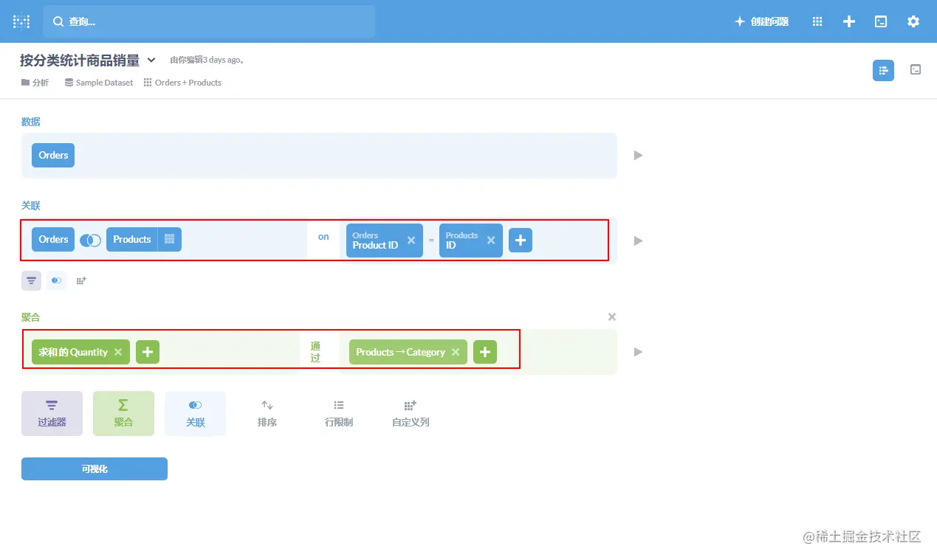Viewport: 937px width, 560px height.
Task: Click the Products → Category grouping chip
Action: [x=400, y=352]
